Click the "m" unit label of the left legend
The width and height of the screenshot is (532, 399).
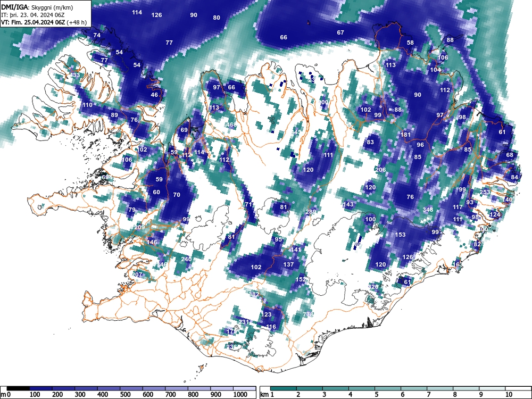(x=3, y=395)
